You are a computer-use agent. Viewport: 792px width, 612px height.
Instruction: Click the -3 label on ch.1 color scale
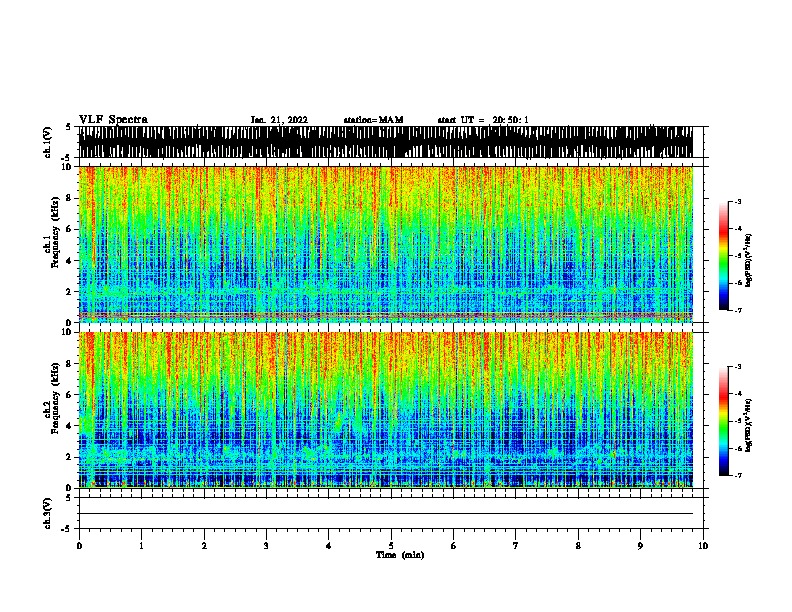click(x=737, y=201)
